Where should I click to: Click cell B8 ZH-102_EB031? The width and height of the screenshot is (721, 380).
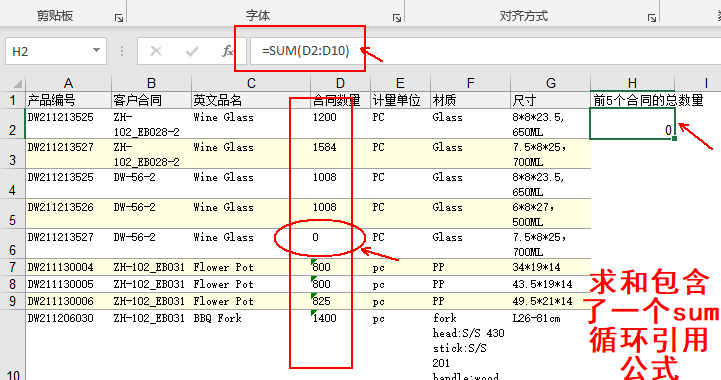point(151,284)
